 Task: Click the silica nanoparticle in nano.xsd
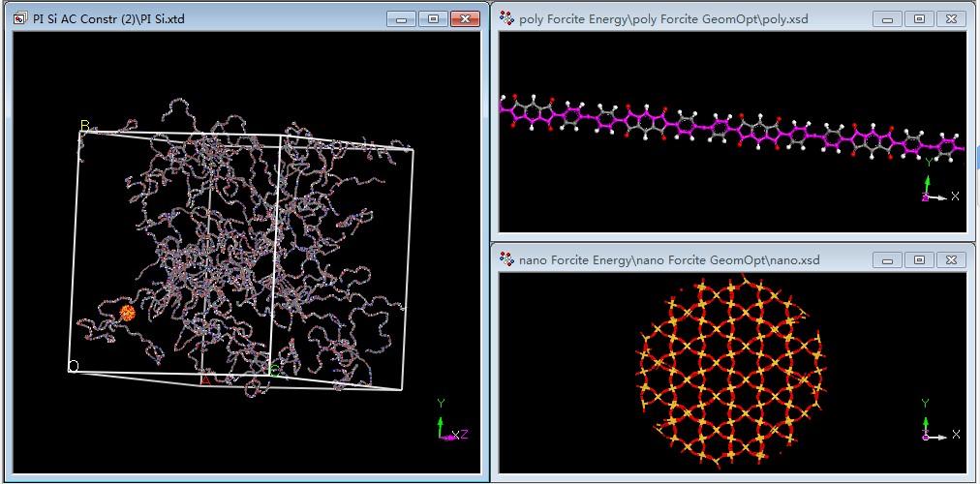730,371
